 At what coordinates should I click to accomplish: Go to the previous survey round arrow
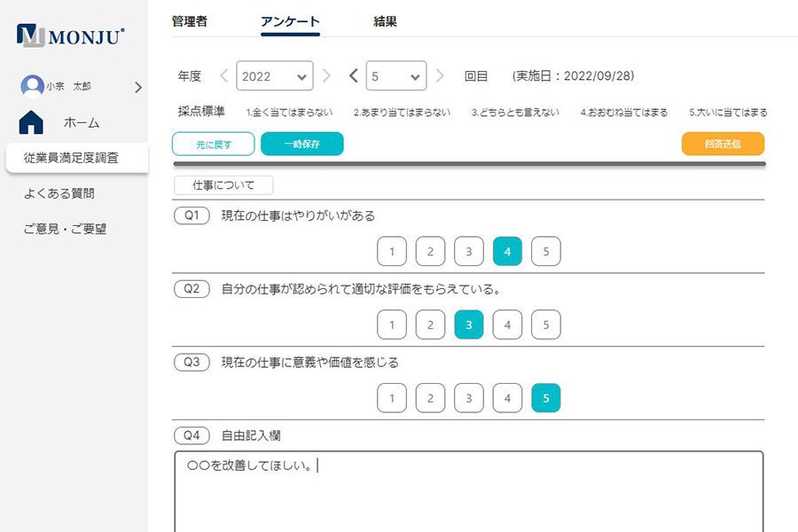point(354,76)
